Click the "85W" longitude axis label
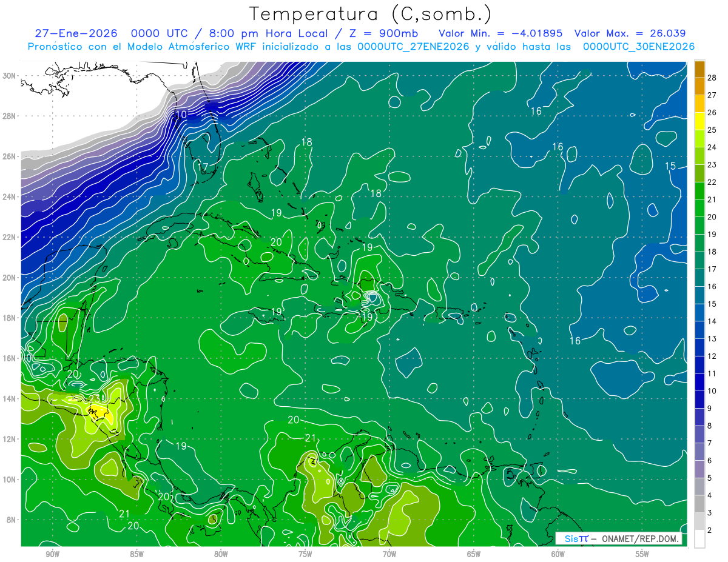Viewport: 728px width, 562px height. [136, 554]
